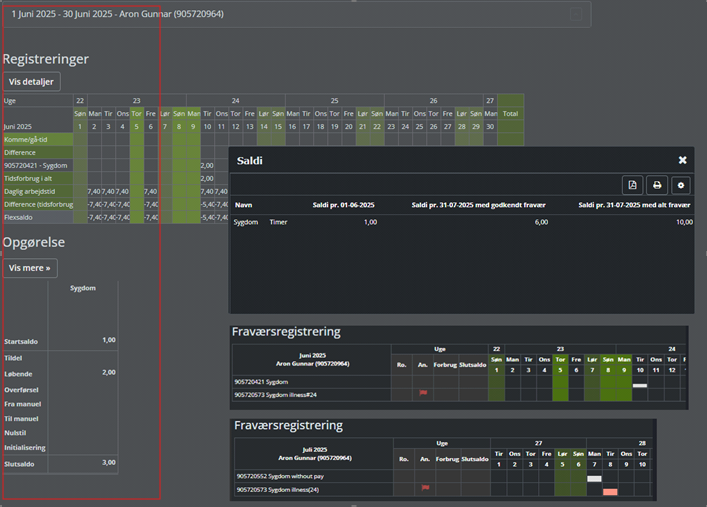707x507 pixels.
Task: Click red flag on Sygdom illness#24 row
Action: (424, 394)
